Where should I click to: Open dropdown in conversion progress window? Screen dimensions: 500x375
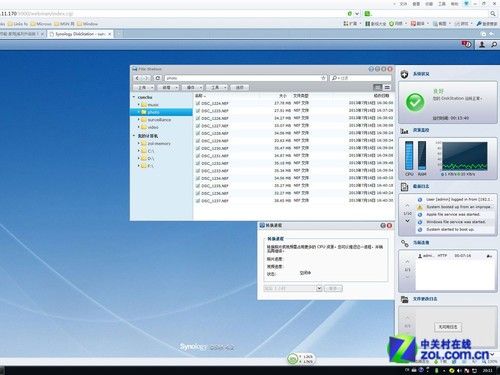pyautogui.click(x=319, y=288)
